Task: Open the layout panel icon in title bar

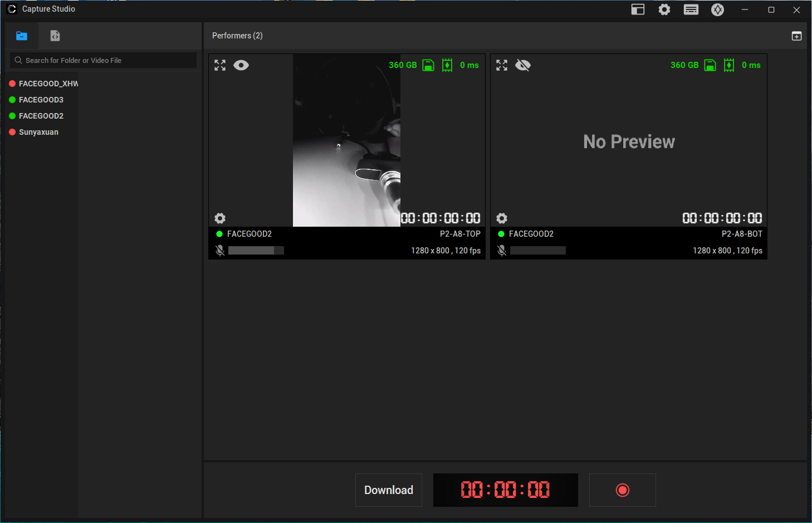Action: pyautogui.click(x=638, y=9)
